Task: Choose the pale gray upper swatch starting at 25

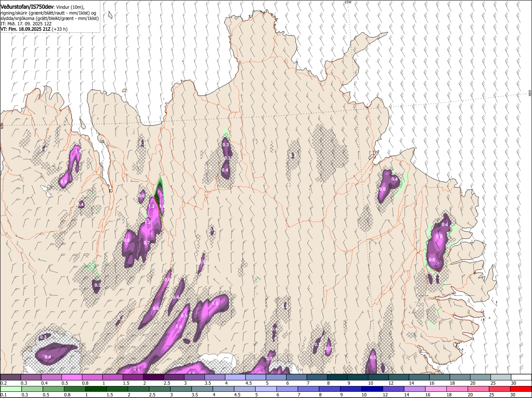Action: [501, 377]
